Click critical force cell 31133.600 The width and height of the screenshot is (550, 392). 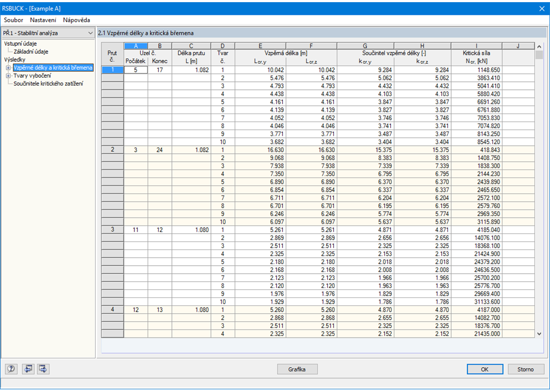tap(476, 302)
